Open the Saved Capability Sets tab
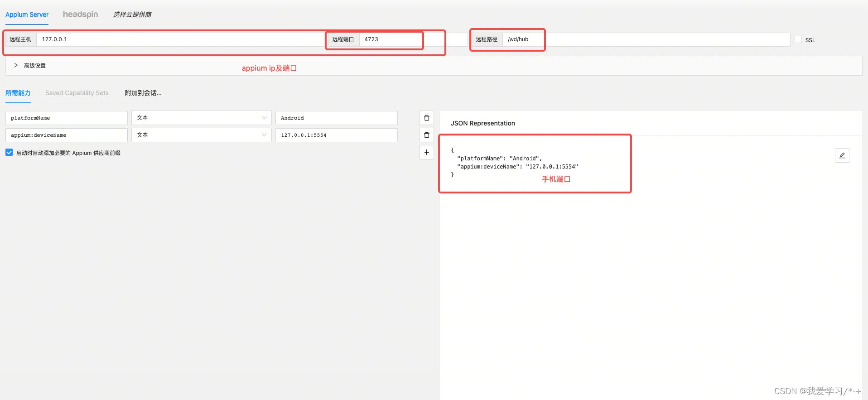868x400 pixels. tap(77, 93)
